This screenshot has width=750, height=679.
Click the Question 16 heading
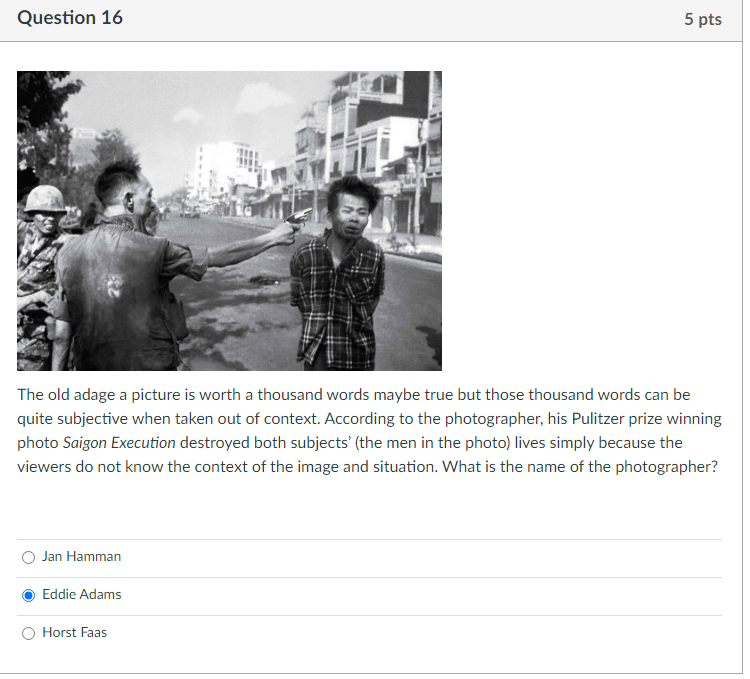tap(70, 18)
